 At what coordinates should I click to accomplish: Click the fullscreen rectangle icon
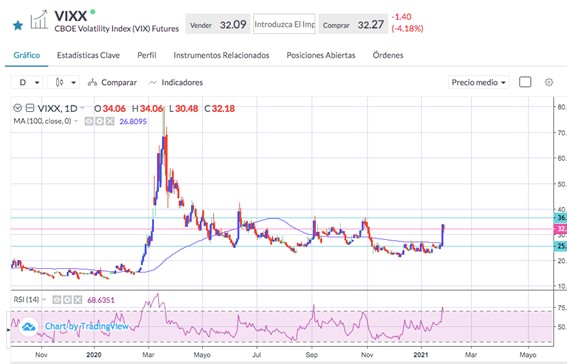(525, 82)
